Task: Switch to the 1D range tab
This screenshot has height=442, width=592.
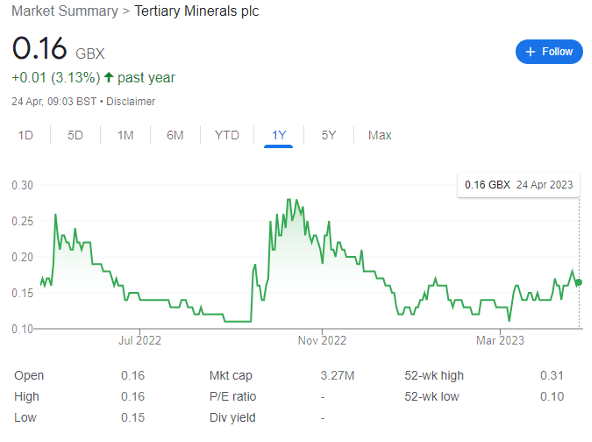Action: tap(26, 135)
